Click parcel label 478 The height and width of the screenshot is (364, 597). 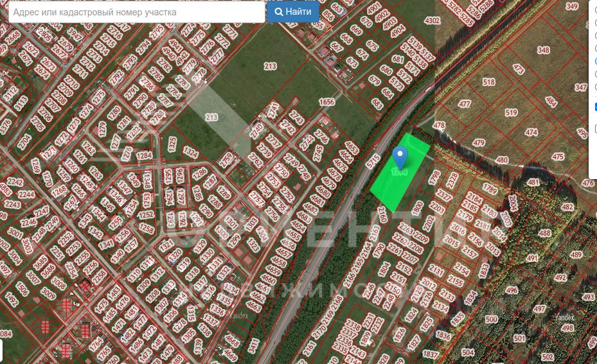click(x=439, y=125)
